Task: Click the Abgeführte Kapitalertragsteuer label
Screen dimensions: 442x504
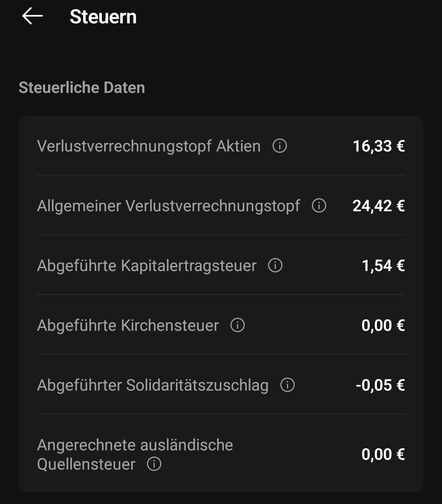Action: pyautogui.click(x=147, y=266)
